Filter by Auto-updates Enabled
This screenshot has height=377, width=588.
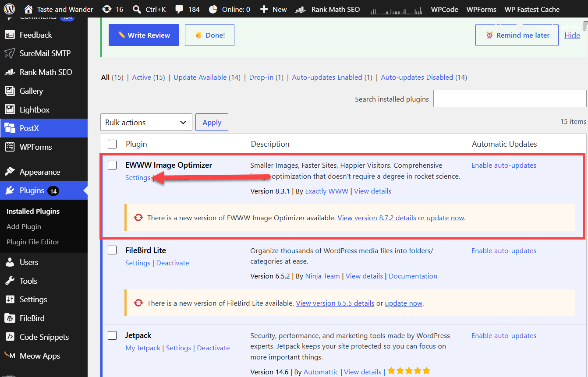(327, 78)
